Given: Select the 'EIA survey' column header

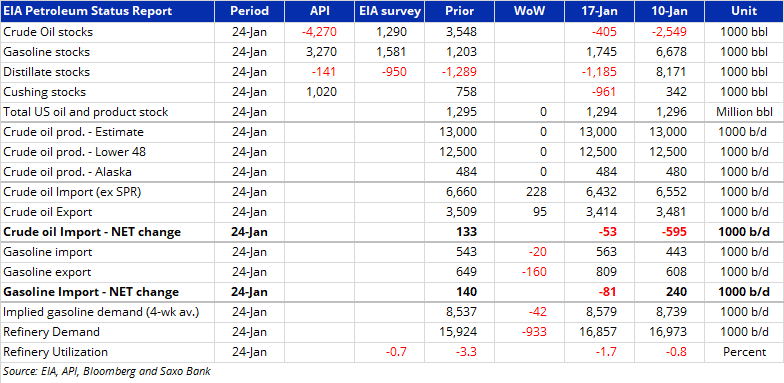Looking at the screenshot, I should (x=390, y=11).
